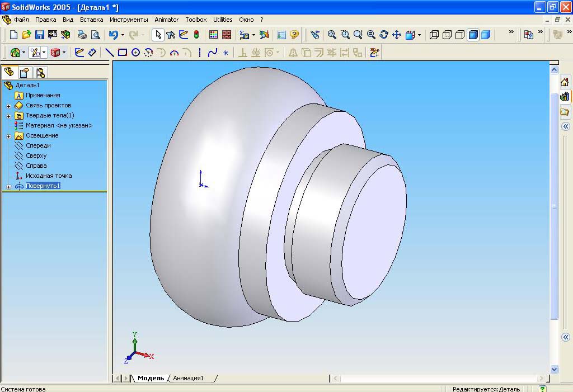Open the Sketch tool dropdown arrow

pyautogui.click(x=44, y=53)
